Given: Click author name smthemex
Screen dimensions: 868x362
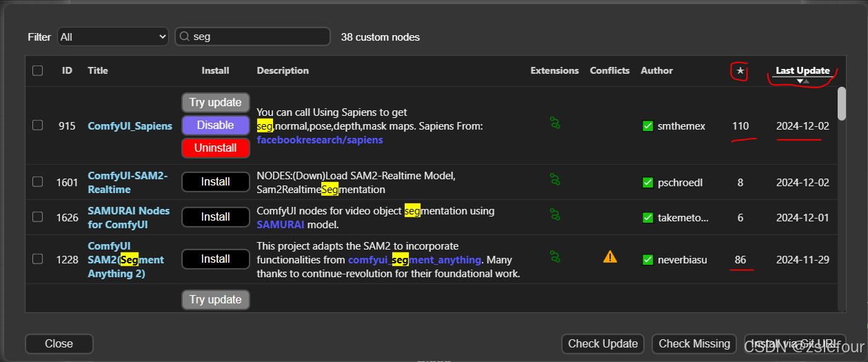Looking at the screenshot, I should (681, 126).
